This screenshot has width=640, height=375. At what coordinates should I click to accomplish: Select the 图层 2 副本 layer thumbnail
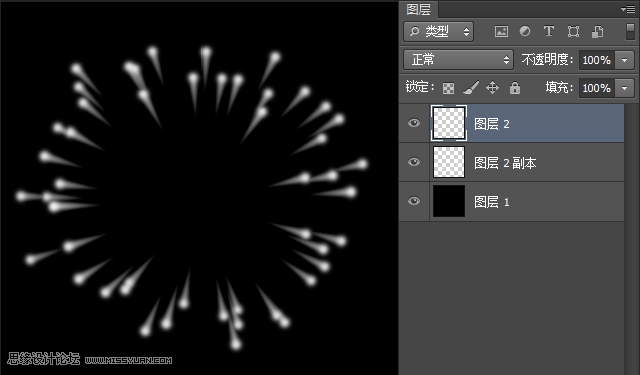pos(449,162)
